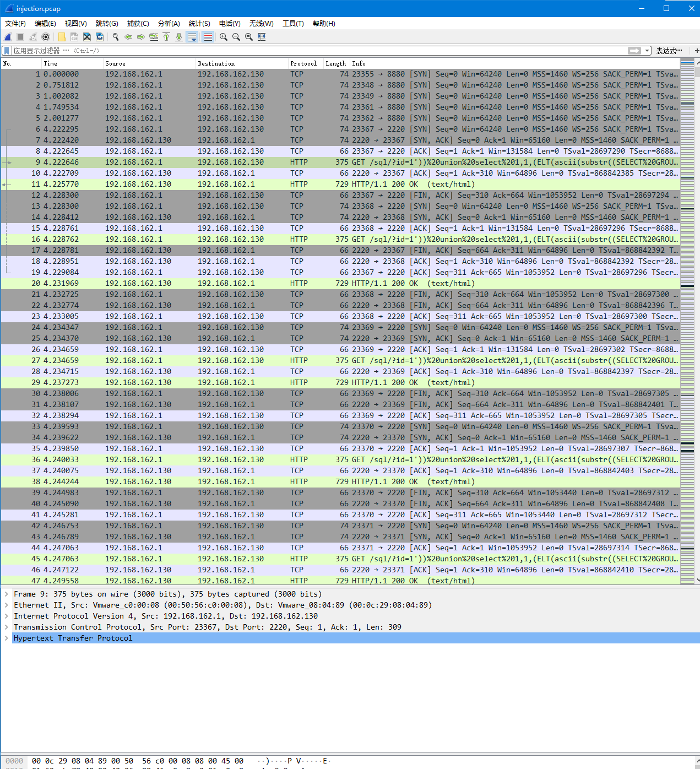Open a capture file with folder icon
700x769 pixels.
click(x=62, y=37)
